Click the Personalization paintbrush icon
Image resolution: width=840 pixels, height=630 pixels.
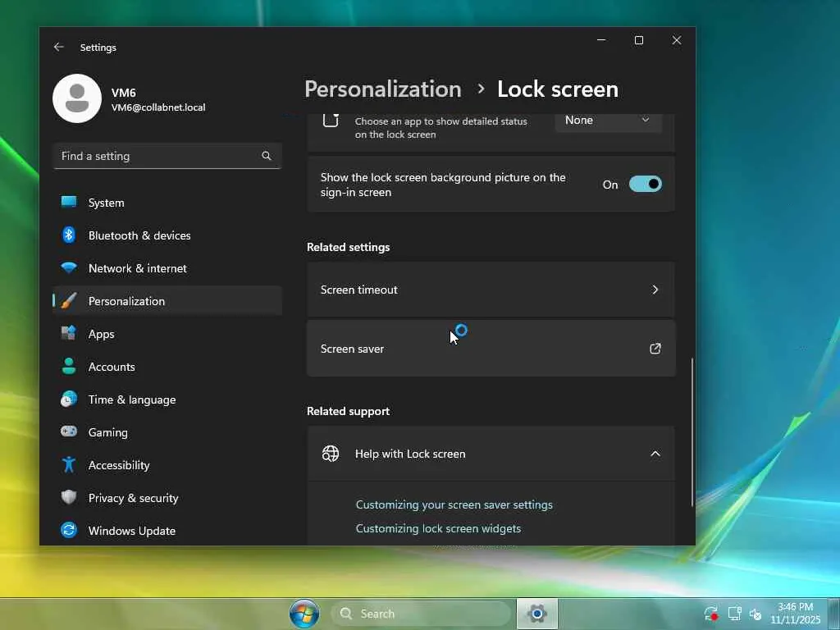pos(69,300)
